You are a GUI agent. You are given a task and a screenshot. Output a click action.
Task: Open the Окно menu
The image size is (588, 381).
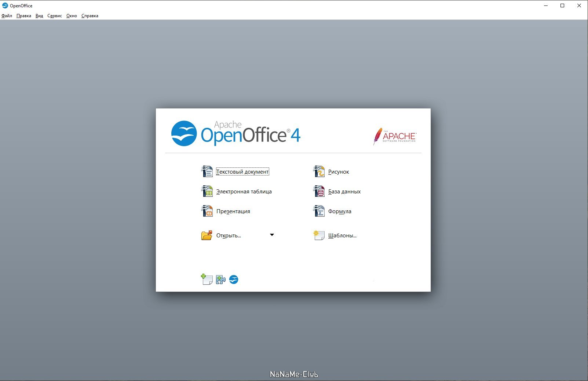(x=72, y=16)
